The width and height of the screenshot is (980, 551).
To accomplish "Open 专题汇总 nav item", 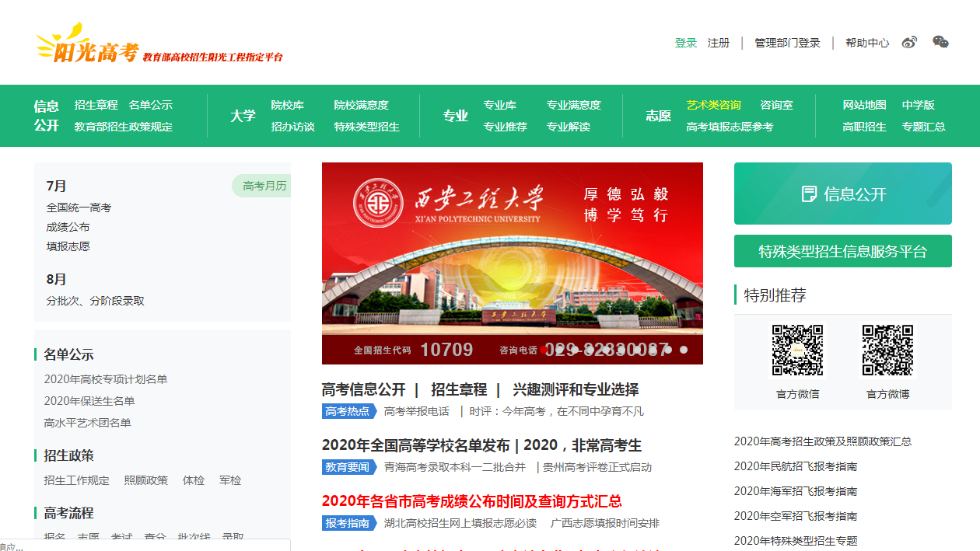I will click(924, 127).
